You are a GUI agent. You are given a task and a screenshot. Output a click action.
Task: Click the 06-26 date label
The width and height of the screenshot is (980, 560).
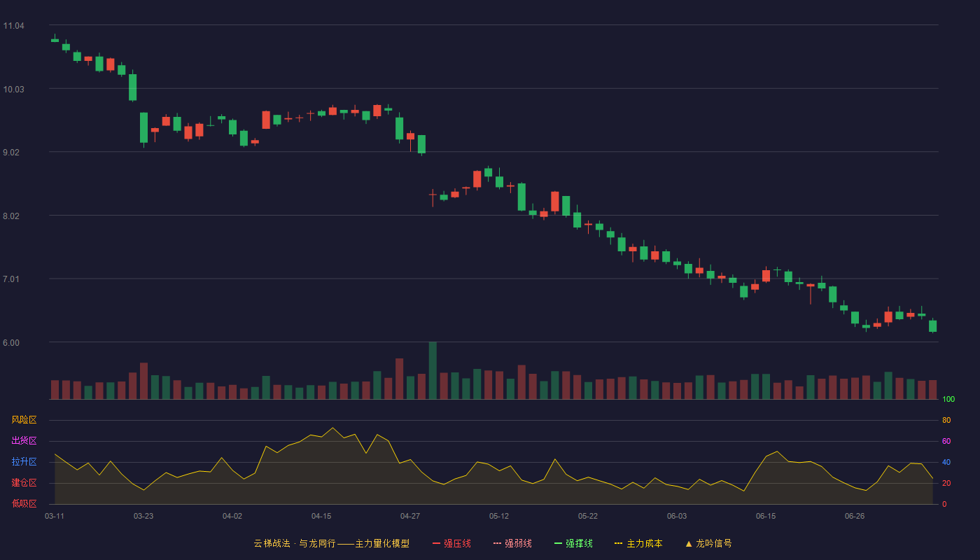coord(855,516)
